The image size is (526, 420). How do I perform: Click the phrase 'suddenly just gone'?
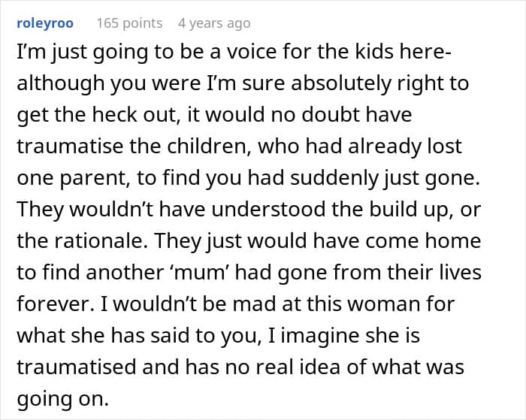point(385,178)
